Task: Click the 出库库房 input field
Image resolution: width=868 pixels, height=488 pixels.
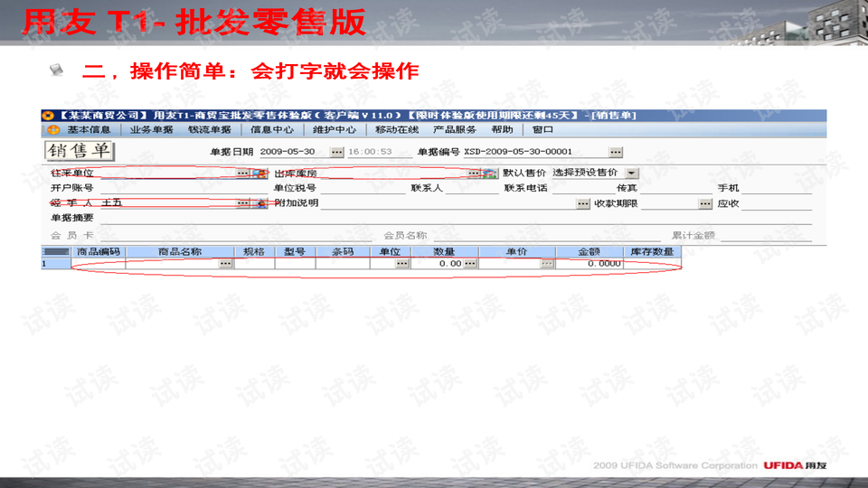Action: click(x=393, y=174)
